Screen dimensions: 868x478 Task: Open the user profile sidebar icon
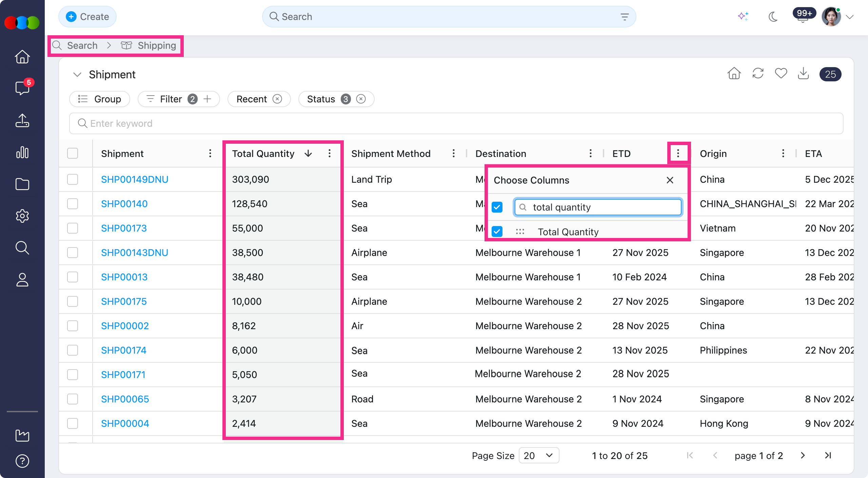[22, 280]
